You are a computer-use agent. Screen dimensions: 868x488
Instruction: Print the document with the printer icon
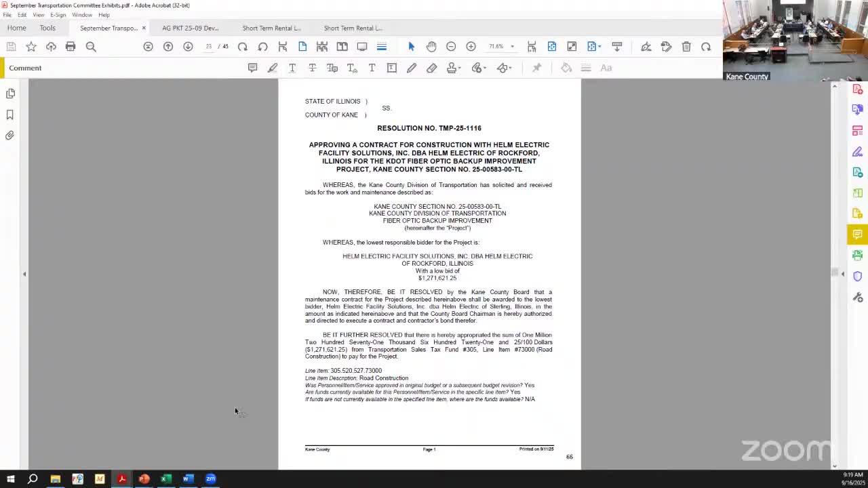pos(71,47)
